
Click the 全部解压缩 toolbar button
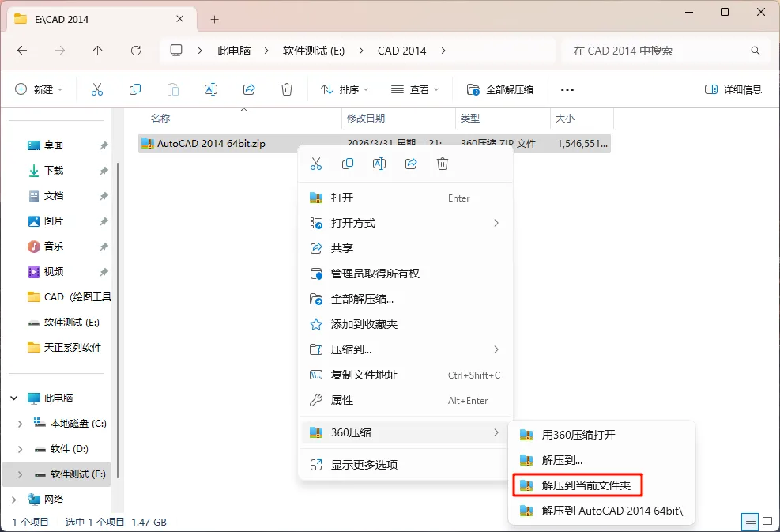pyautogui.click(x=500, y=89)
